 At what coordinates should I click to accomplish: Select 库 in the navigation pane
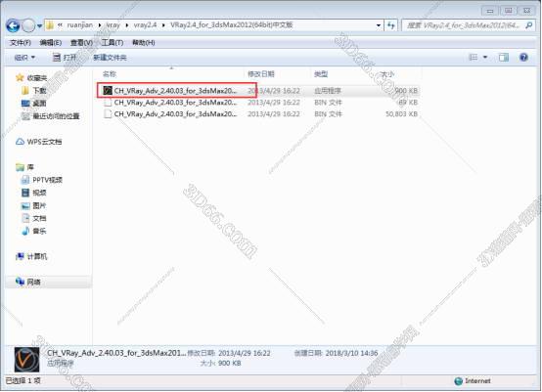(30, 167)
